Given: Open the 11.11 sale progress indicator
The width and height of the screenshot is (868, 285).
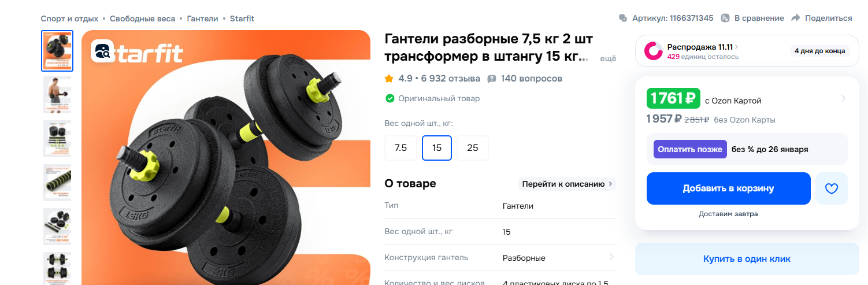Looking at the screenshot, I should click(x=654, y=51).
